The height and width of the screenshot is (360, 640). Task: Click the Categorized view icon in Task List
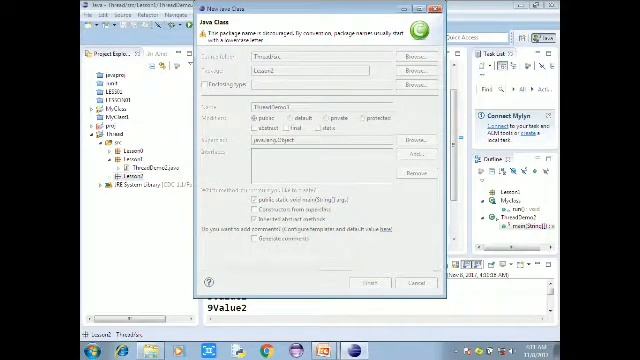502,66
